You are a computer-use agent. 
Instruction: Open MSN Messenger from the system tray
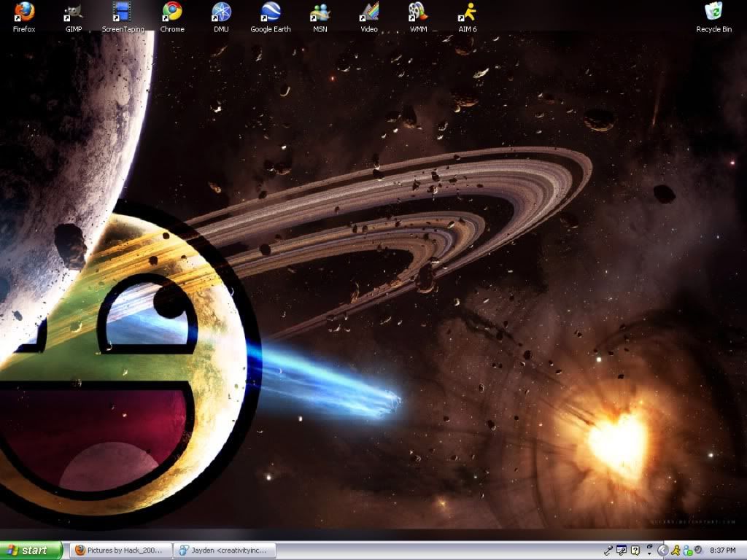tap(686, 550)
